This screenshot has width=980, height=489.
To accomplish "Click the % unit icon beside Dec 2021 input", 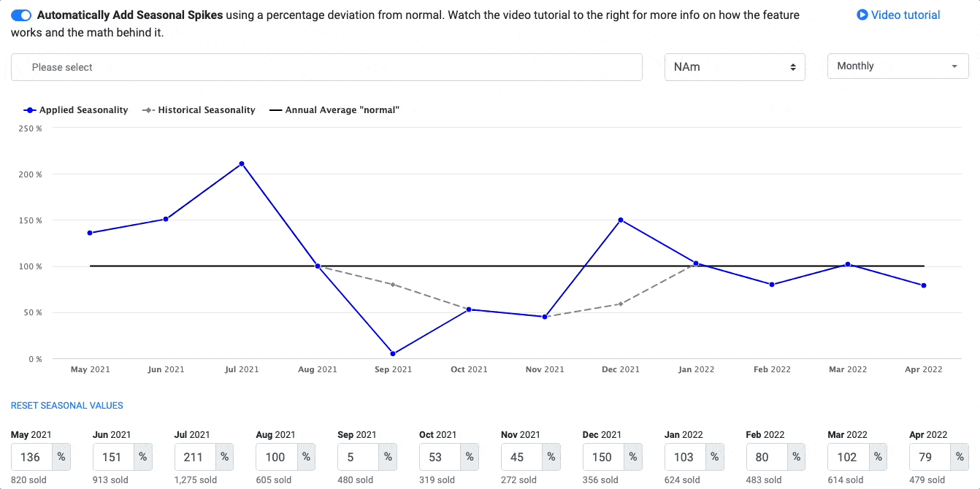I will [x=632, y=457].
